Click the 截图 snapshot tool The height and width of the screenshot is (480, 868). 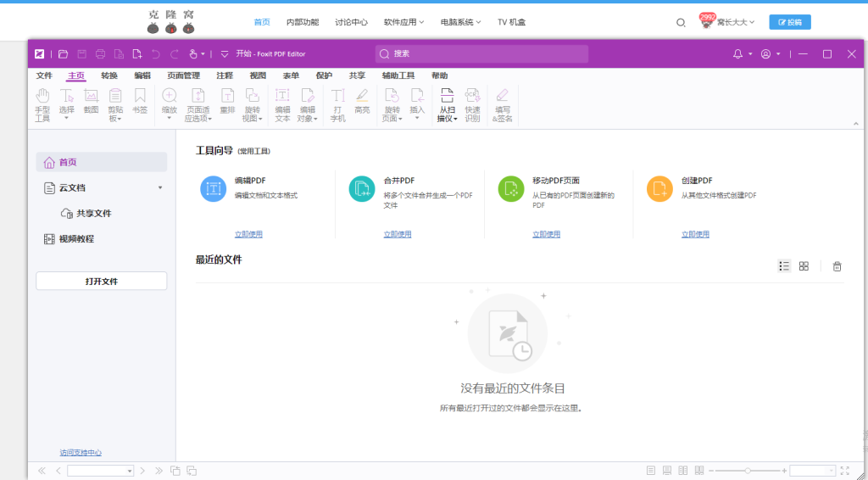(91, 101)
